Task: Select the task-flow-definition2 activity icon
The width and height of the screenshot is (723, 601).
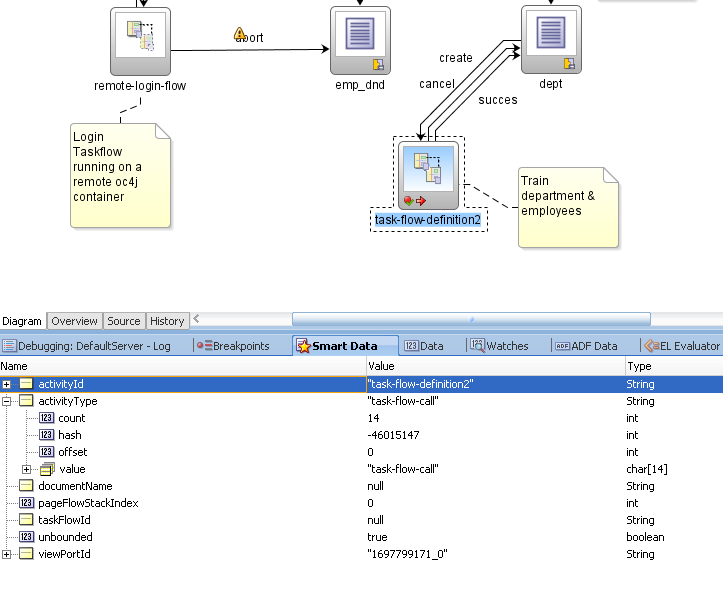Action: point(428,175)
